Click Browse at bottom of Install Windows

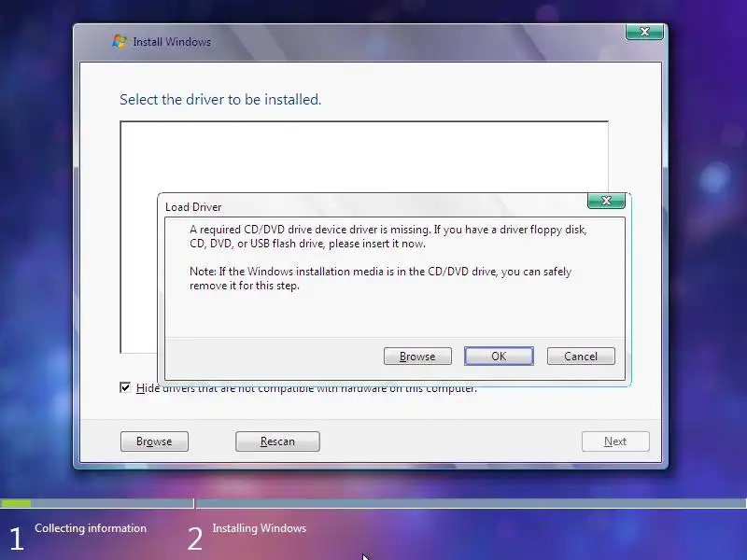tap(154, 441)
